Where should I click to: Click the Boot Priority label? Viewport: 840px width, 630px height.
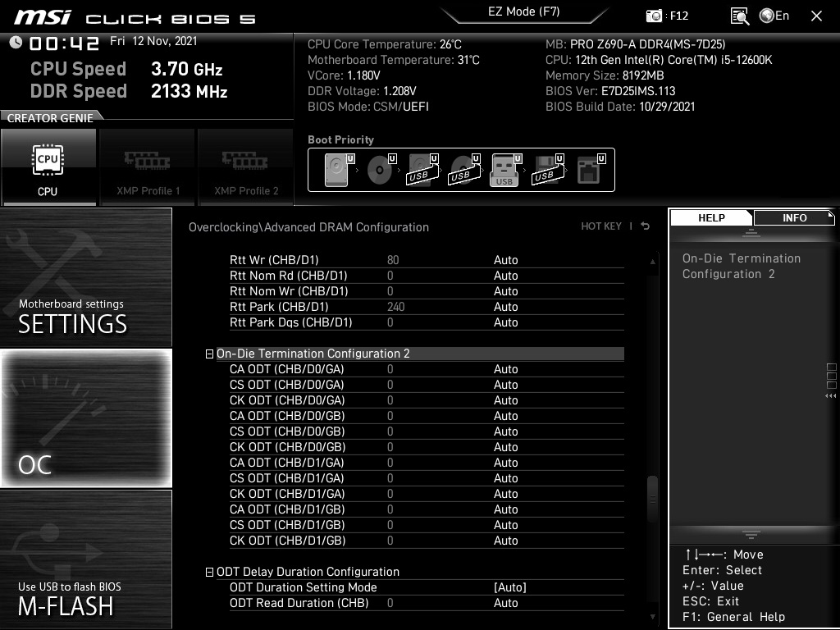[x=340, y=139]
